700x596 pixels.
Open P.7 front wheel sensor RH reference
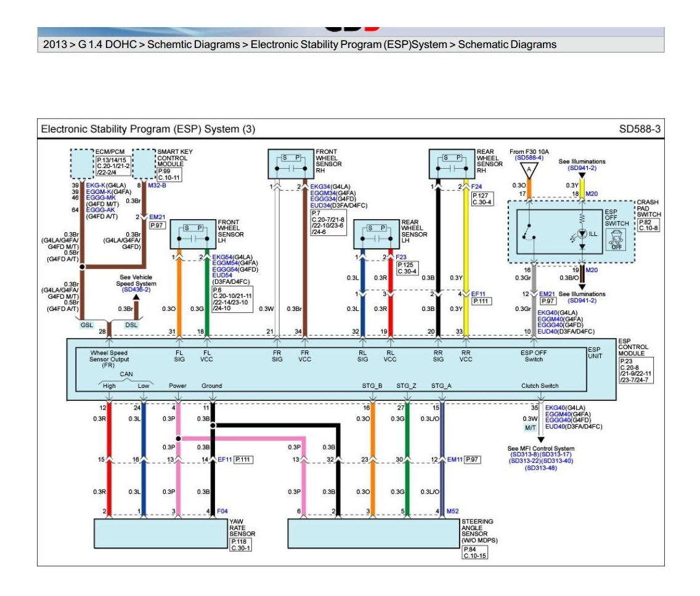click(328, 223)
